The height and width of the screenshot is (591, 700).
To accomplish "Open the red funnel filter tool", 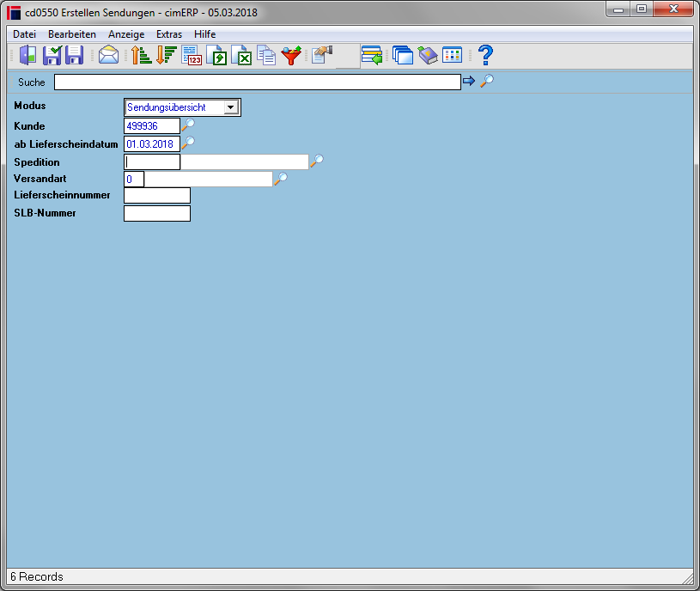I will [x=291, y=55].
